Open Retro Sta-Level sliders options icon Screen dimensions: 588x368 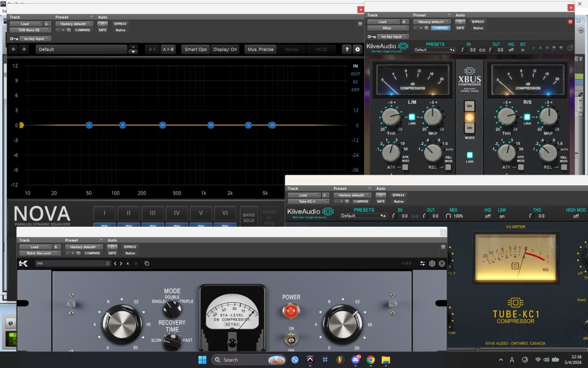point(422,263)
